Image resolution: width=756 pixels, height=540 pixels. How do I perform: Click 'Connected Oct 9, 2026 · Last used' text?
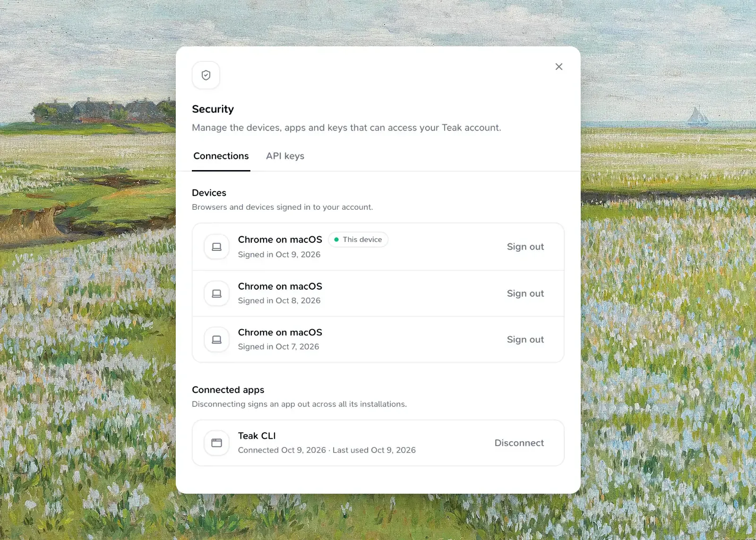click(327, 450)
